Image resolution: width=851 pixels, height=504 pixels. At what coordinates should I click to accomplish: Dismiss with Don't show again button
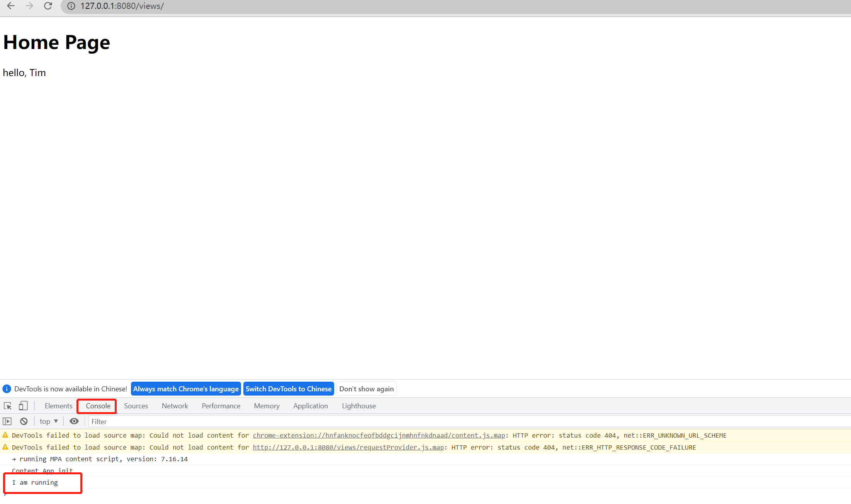tap(367, 389)
